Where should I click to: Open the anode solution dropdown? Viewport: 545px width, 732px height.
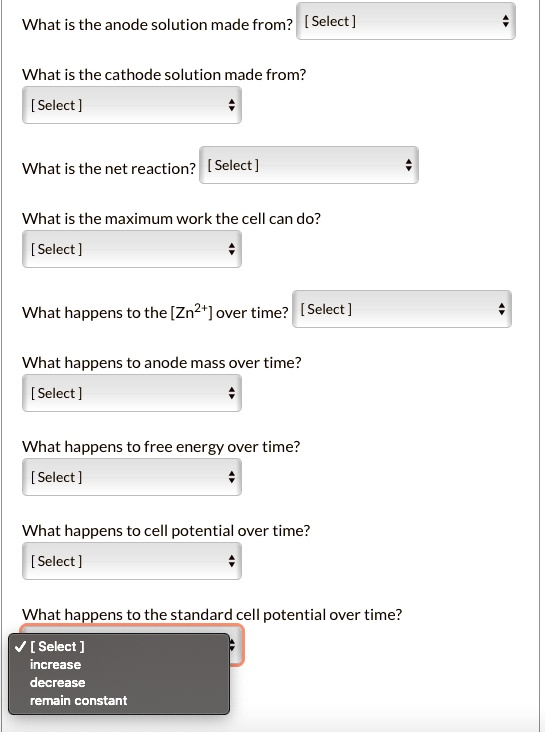pyautogui.click(x=406, y=21)
